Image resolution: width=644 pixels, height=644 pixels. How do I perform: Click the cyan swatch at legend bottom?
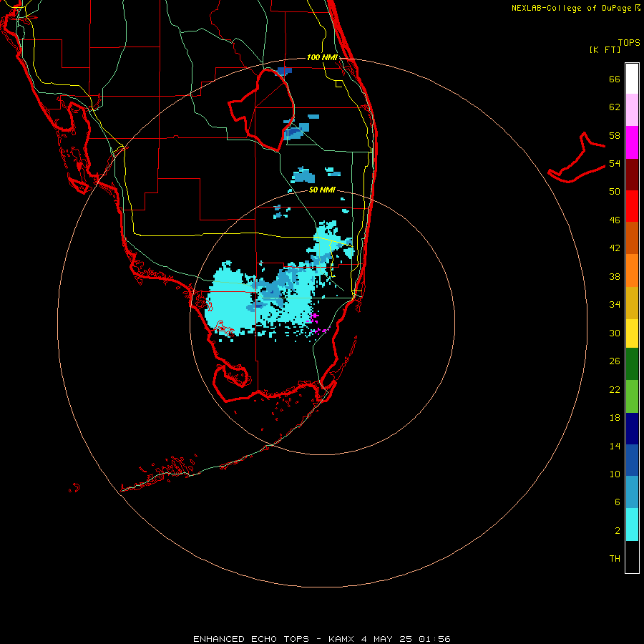tap(632, 525)
